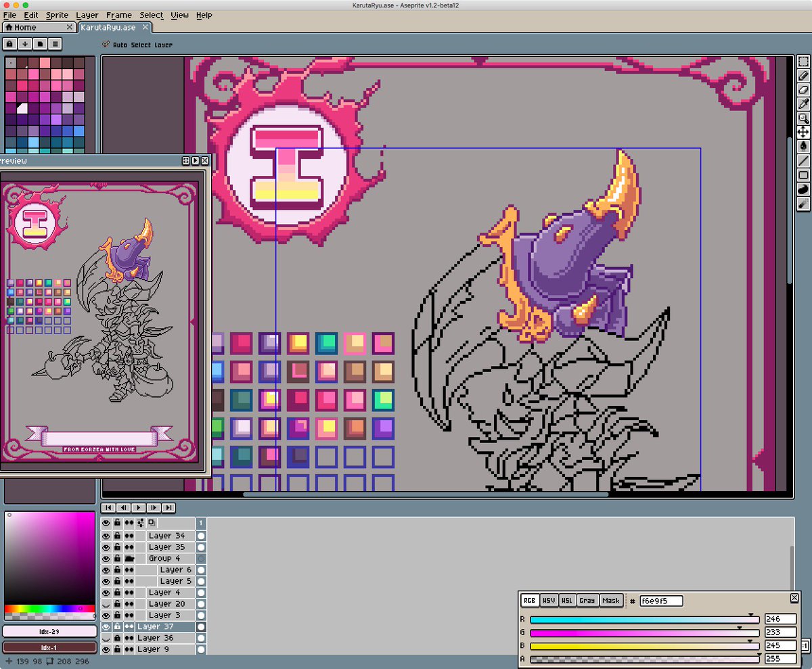The width and height of the screenshot is (812, 669).
Task: Select the Contour blob tool
Action: point(803,189)
